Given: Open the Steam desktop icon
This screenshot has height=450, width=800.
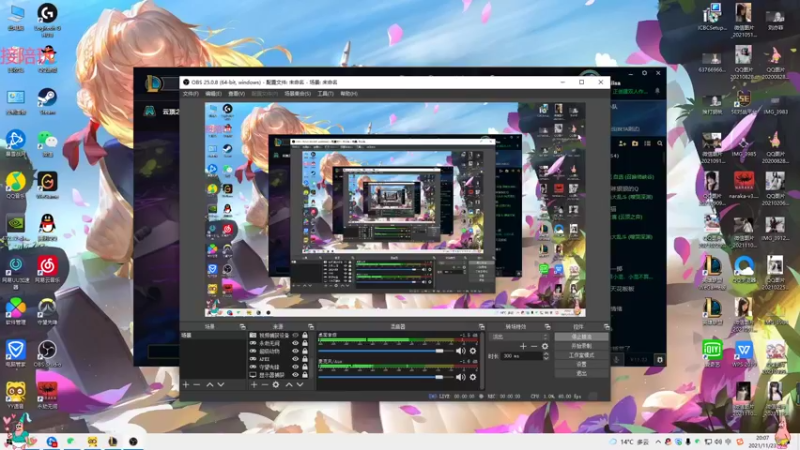Looking at the screenshot, I should [47, 101].
